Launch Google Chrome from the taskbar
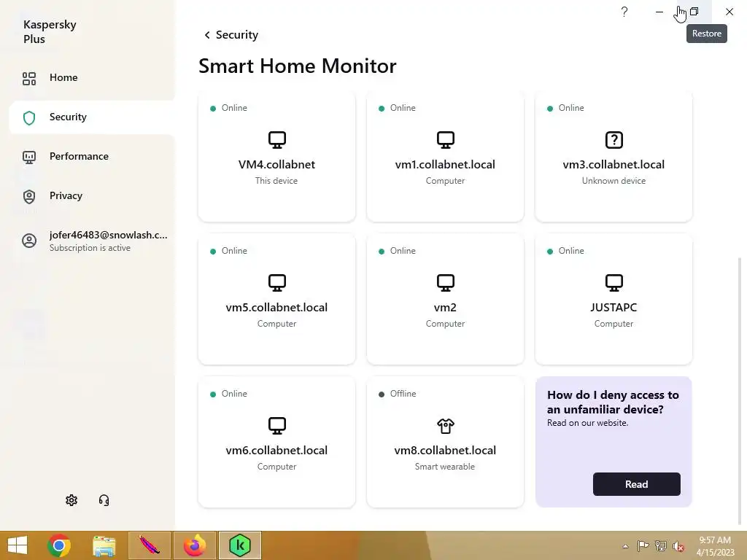747x560 pixels. pyautogui.click(x=59, y=545)
